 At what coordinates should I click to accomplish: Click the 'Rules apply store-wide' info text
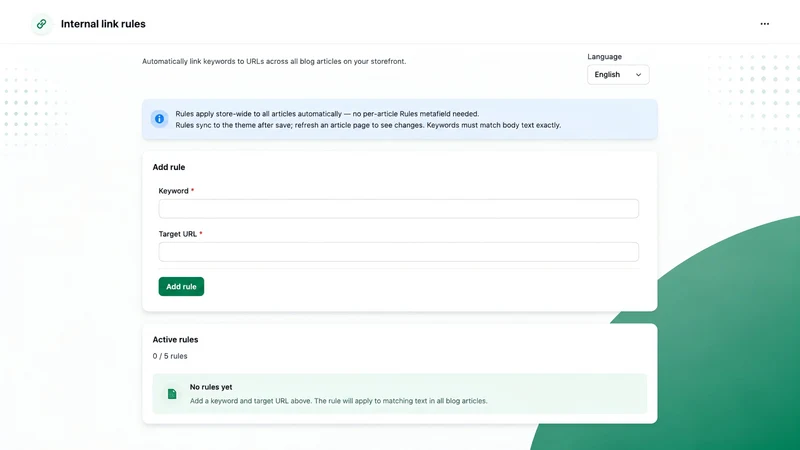[x=327, y=114]
